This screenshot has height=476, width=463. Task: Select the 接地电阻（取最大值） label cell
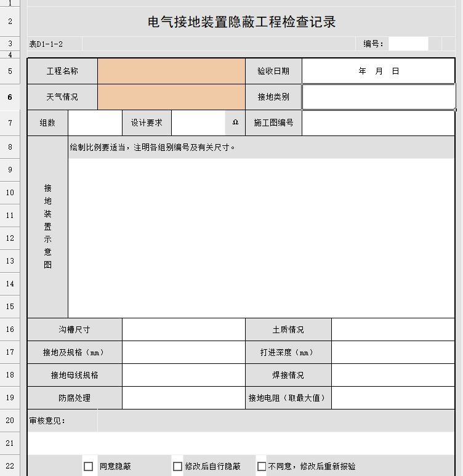(x=288, y=398)
